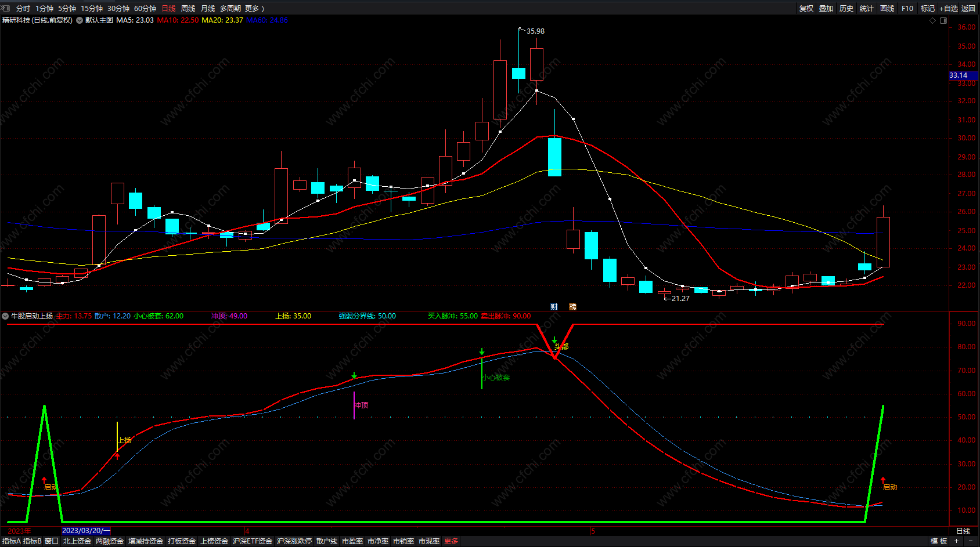
Task: Collapse the left side panel icon
Action: [x=6, y=8]
